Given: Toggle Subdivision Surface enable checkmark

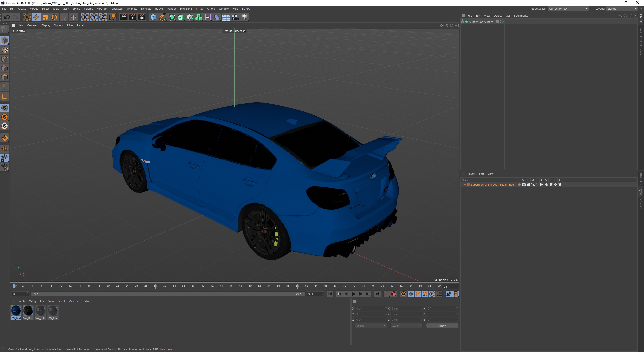Looking at the screenshot, I should (503, 22).
